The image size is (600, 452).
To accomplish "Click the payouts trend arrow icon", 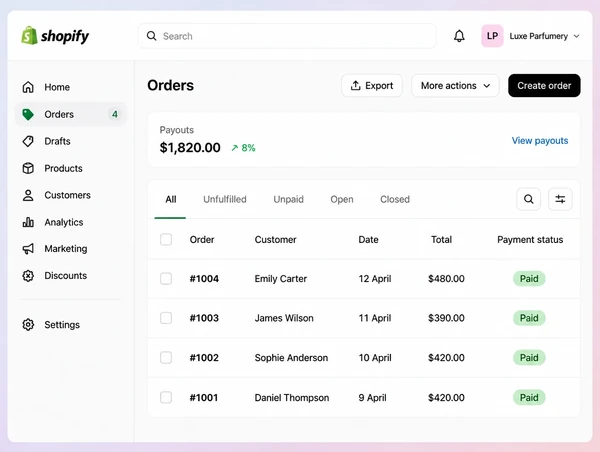I will pos(235,148).
